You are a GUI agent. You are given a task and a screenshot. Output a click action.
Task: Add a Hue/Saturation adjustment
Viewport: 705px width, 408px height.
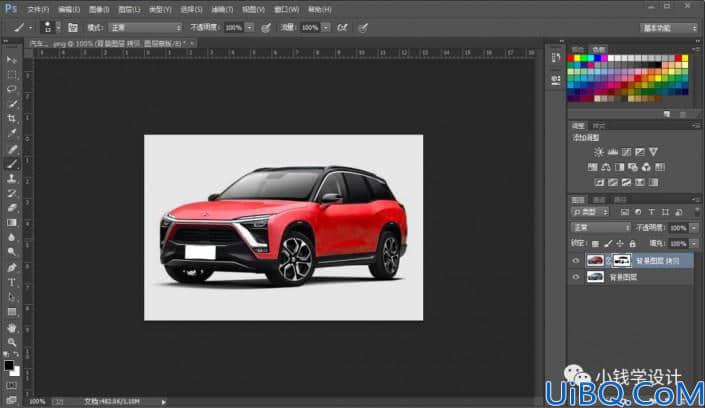pos(593,167)
